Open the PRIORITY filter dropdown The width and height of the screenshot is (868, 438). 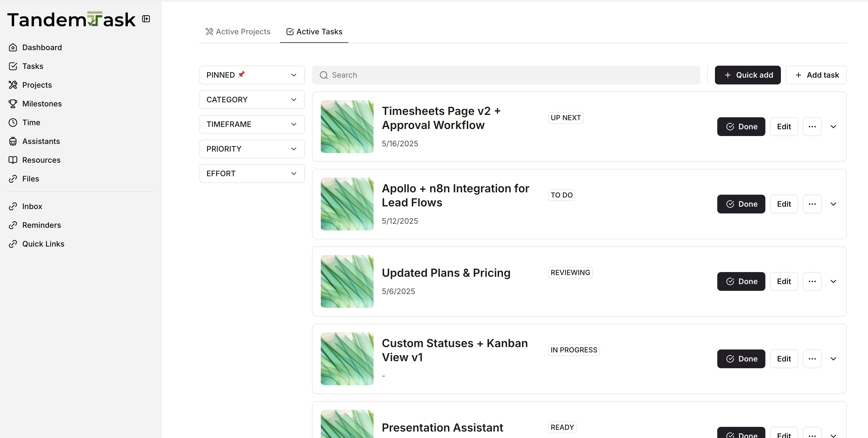252,149
